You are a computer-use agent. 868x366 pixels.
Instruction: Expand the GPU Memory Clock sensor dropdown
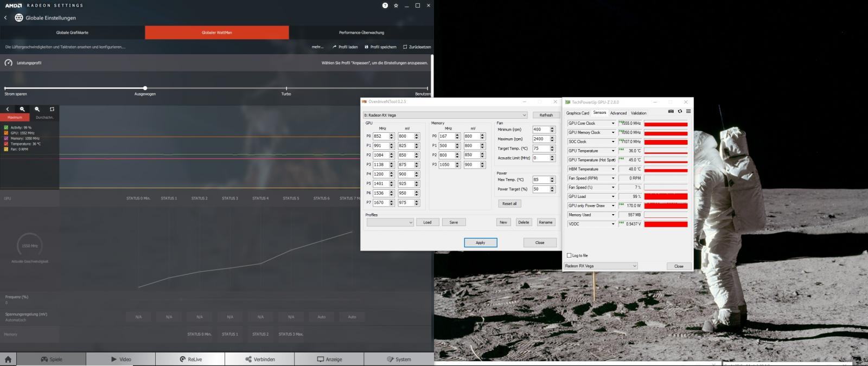click(x=613, y=132)
